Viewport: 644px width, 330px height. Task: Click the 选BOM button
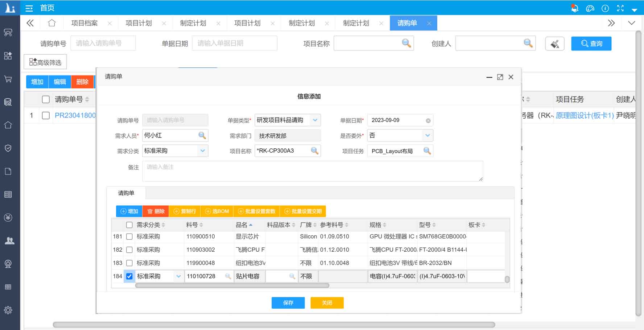(217, 211)
